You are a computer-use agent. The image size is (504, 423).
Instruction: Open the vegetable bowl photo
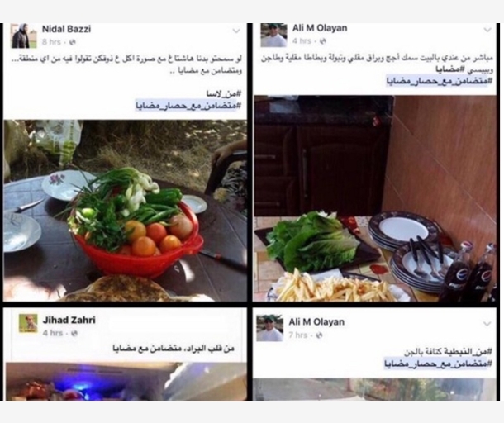pyautogui.click(x=125, y=211)
